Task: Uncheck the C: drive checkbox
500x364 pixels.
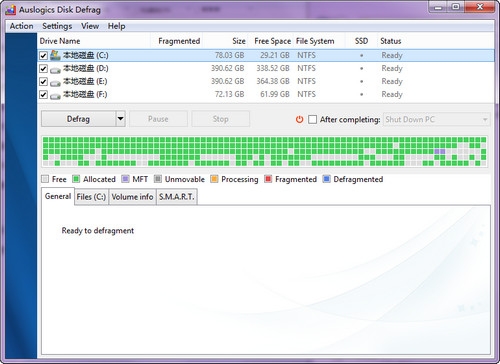Action: click(x=43, y=55)
